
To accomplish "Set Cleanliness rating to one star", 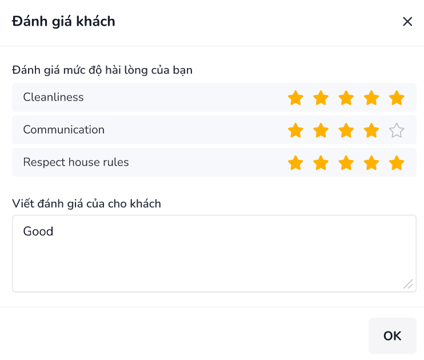I will (296, 98).
